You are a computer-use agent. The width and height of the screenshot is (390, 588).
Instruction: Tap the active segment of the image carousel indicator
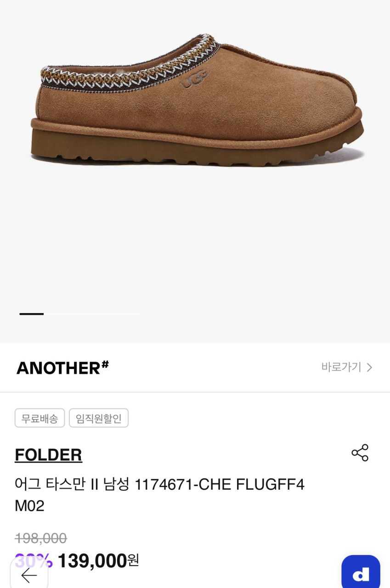31,314
